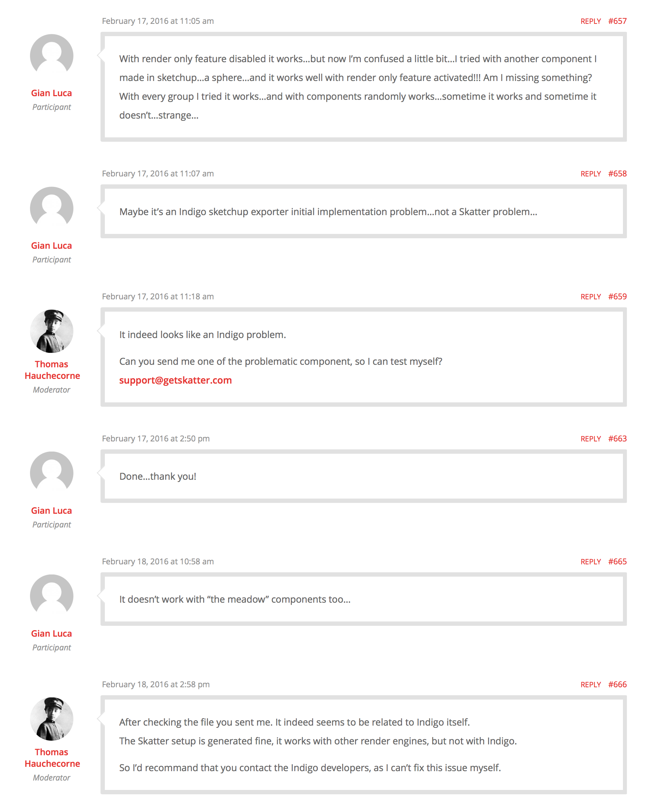Reply to the 'Done...thank you!' post
Image resolution: width=645 pixels, height=812 pixels.
coord(590,439)
